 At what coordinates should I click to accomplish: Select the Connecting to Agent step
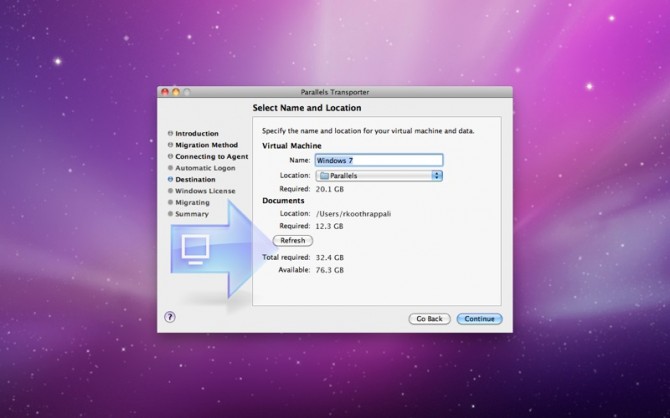(212, 156)
